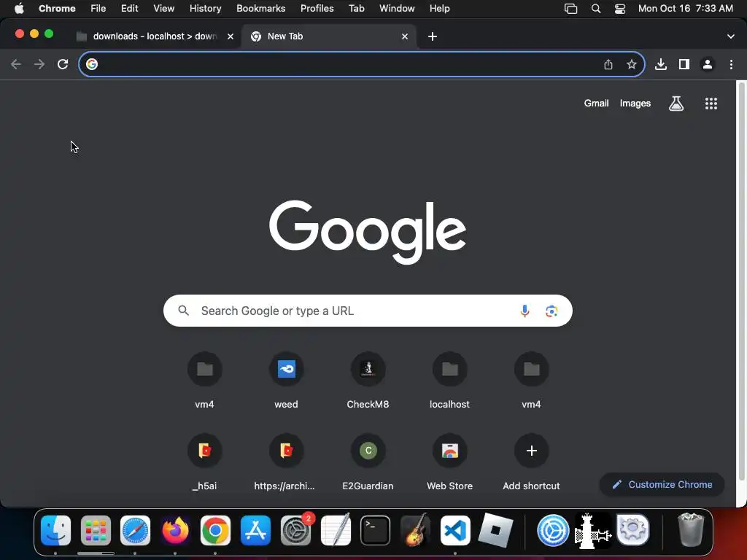Open the weed shortcut
The height and width of the screenshot is (560, 747).
tap(286, 379)
